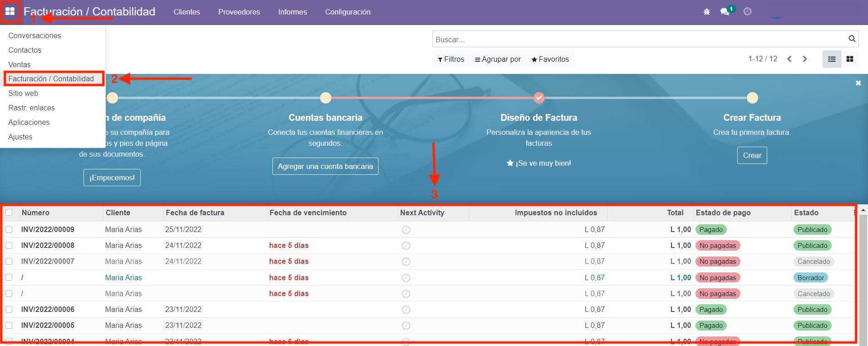
Task: Select checkbox for INV/2022/00009
Action: [9, 230]
